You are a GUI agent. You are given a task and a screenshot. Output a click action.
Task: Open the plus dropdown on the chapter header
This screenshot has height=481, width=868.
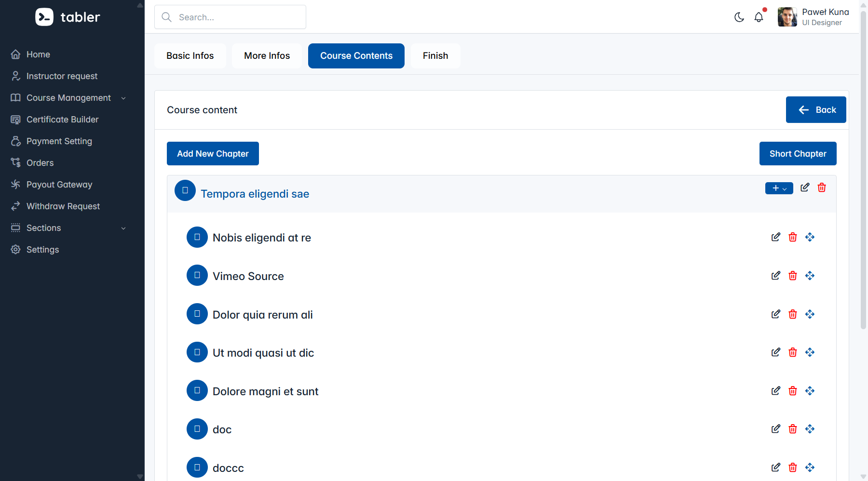pyautogui.click(x=779, y=188)
